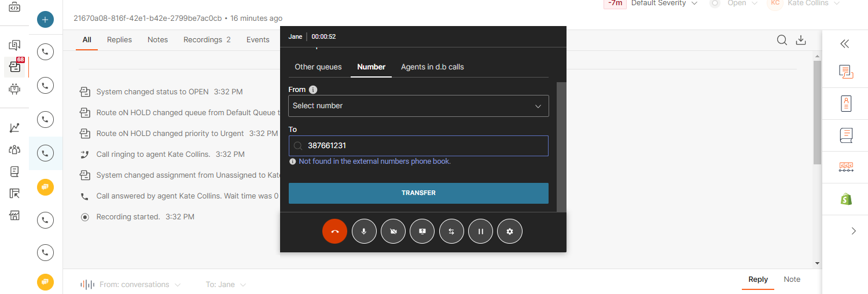868x294 pixels.
Task: Put the call on hold
Action: point(480,231)
